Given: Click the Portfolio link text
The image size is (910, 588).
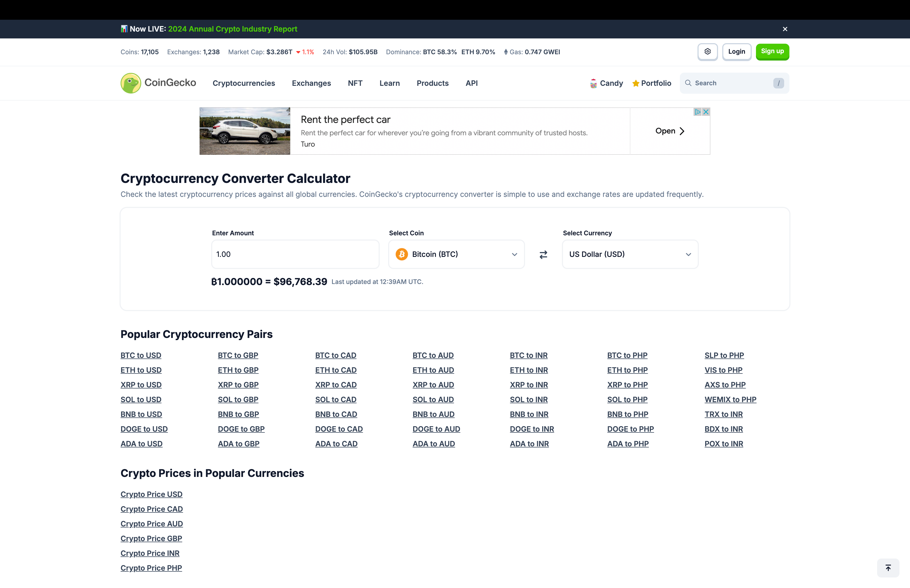Looking at the screenshot, I should [656, 83].
